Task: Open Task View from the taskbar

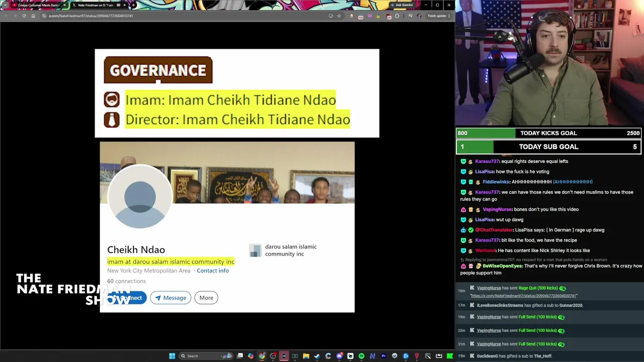Action: pyautogui.click(x=240, y=356)
